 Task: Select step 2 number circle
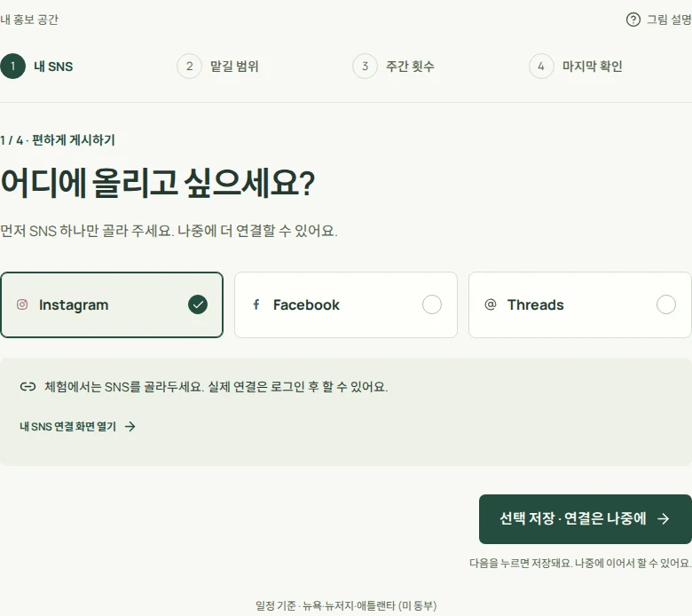point(189,67)
